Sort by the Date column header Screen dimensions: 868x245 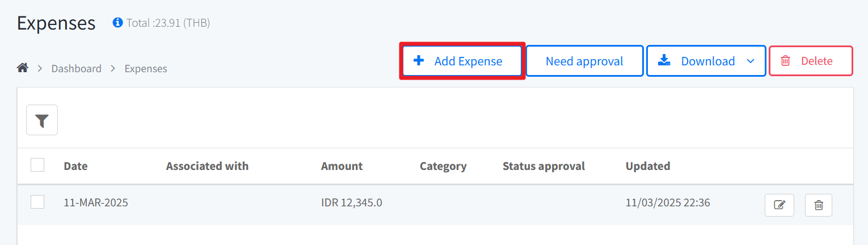click(75, 167)
